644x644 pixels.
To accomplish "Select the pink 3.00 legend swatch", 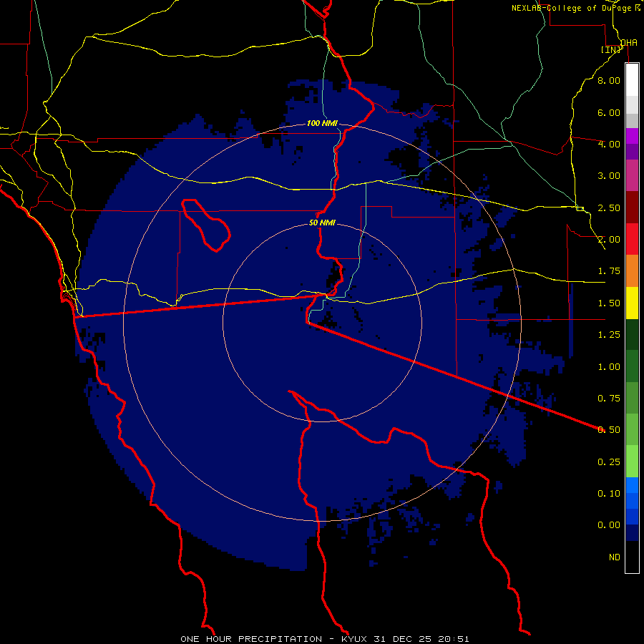I will tap(632, 175).
